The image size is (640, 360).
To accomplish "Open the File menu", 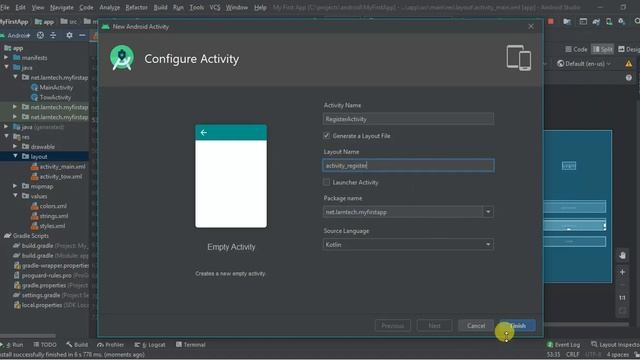I will point(4,7).
